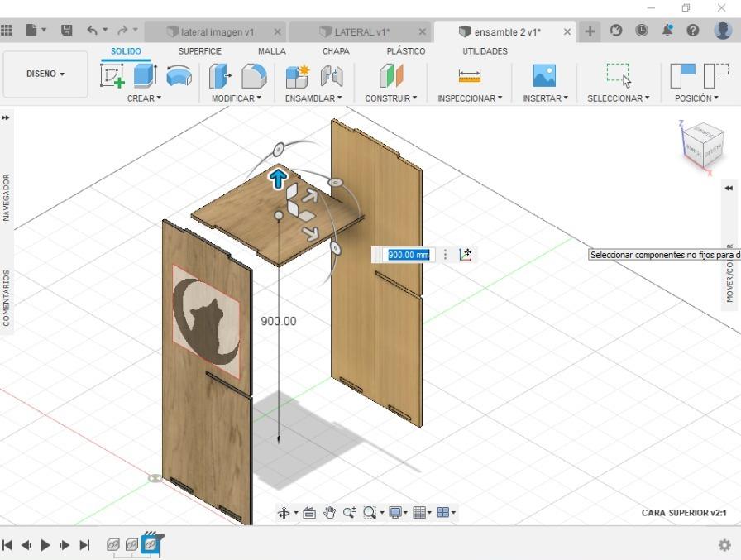Select the Revolve tool
The image size is (741, 560).
coord(179,75)
